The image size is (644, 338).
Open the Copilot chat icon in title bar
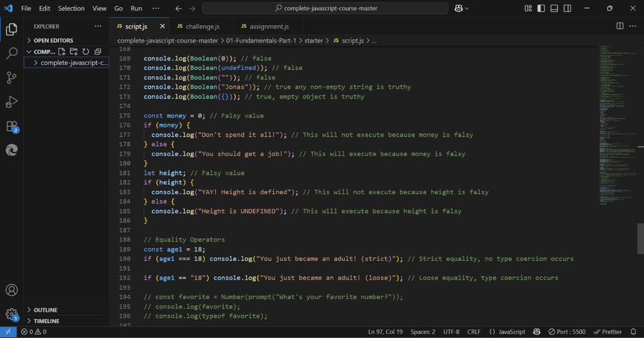458,8
